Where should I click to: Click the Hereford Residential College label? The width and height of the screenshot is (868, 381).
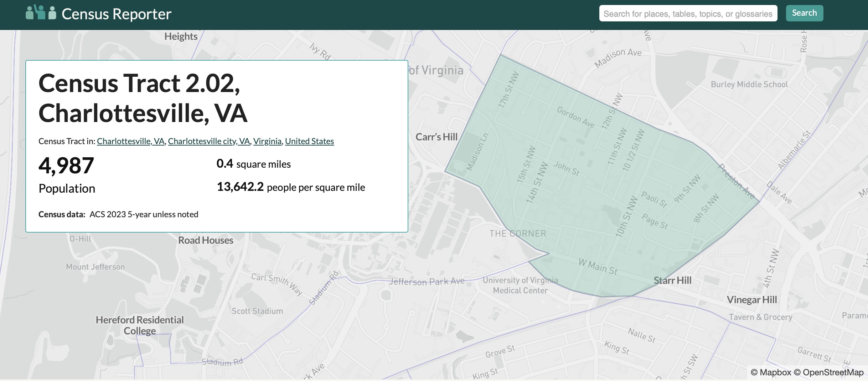(x=140, y=325)
